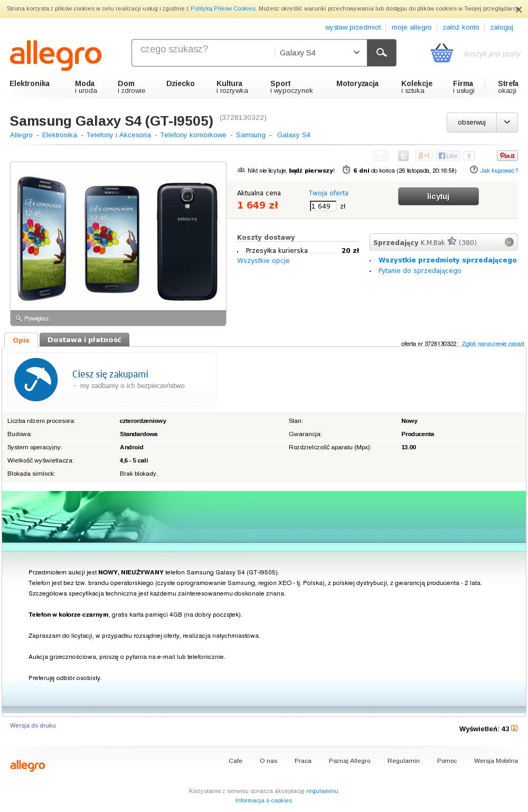Screen dimensions: 528x812
Task: Click the Facebook Like button
Action: [x=448, y=156]
